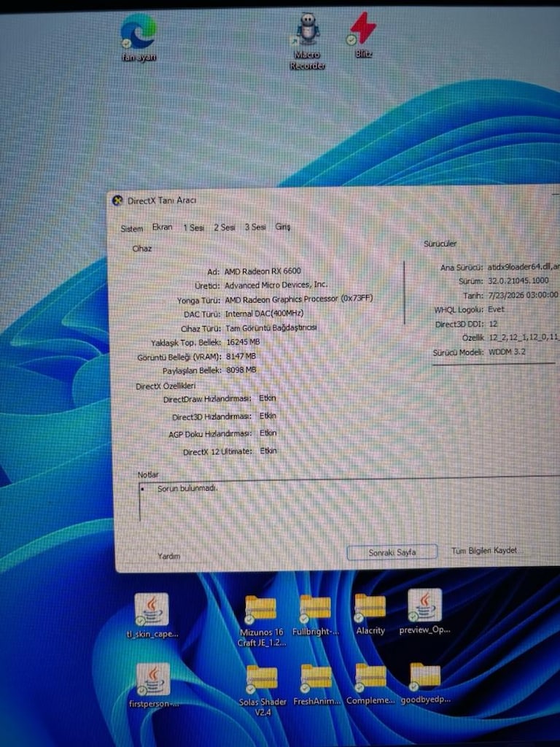Click the 16245 MB memory value
560x747 pixels.
tap(243, 342)
